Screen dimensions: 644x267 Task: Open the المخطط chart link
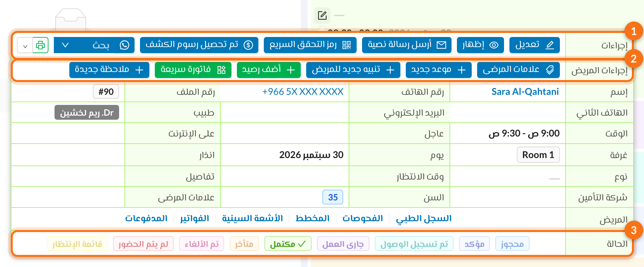313,218
